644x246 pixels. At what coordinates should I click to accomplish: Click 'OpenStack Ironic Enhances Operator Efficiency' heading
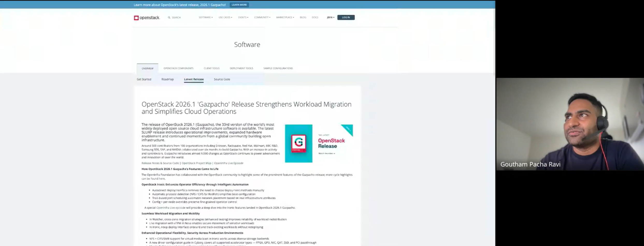[195, 185]
